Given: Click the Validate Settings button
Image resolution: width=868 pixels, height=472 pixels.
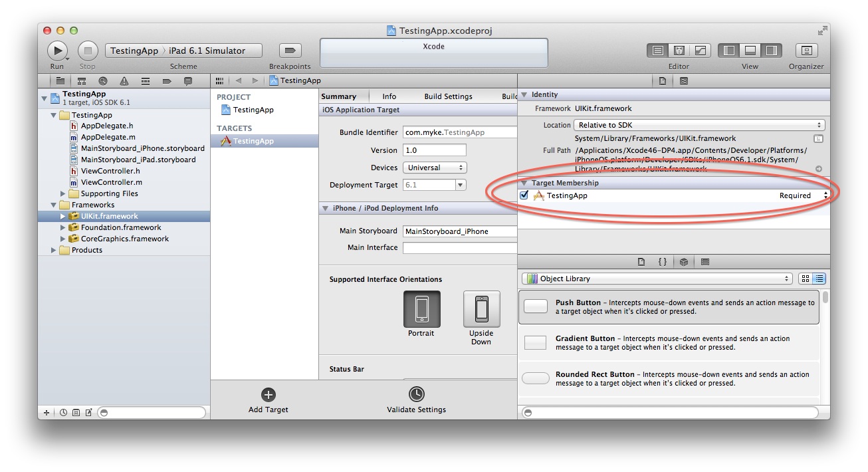Looking at the screenshot, I should (x=417, y=401).
